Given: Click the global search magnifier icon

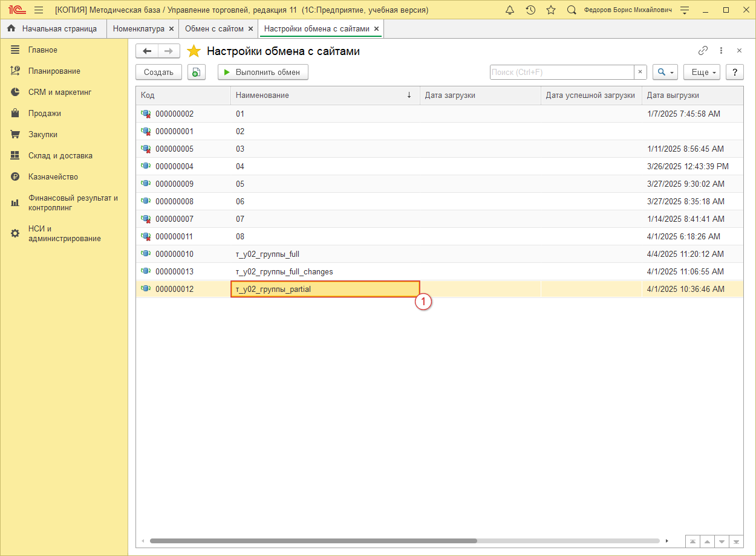Looking at the screenshot, I should click(572, 10).
